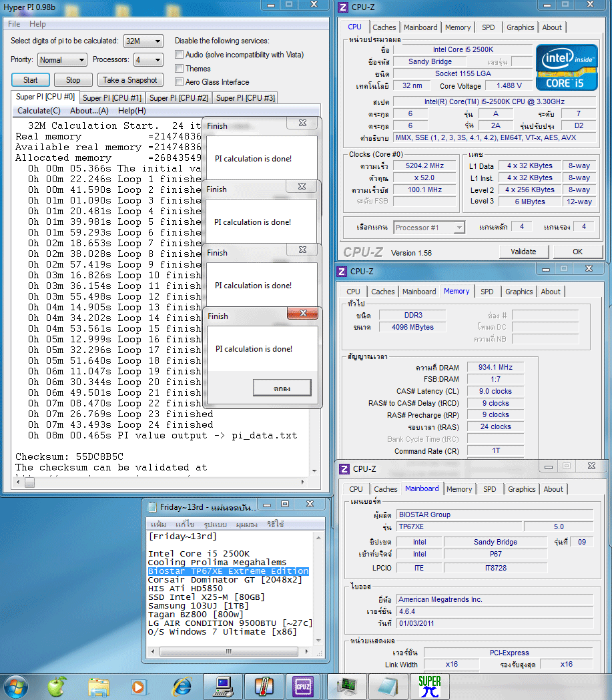Open the Help(H) menu in Super PI
Screen dimensions: 612x700
tap(131, 110)
